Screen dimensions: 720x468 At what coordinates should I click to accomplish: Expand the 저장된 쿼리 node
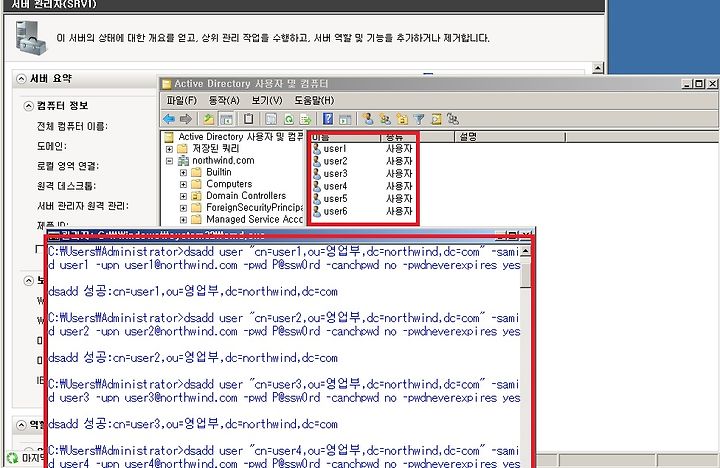[169, 149]
